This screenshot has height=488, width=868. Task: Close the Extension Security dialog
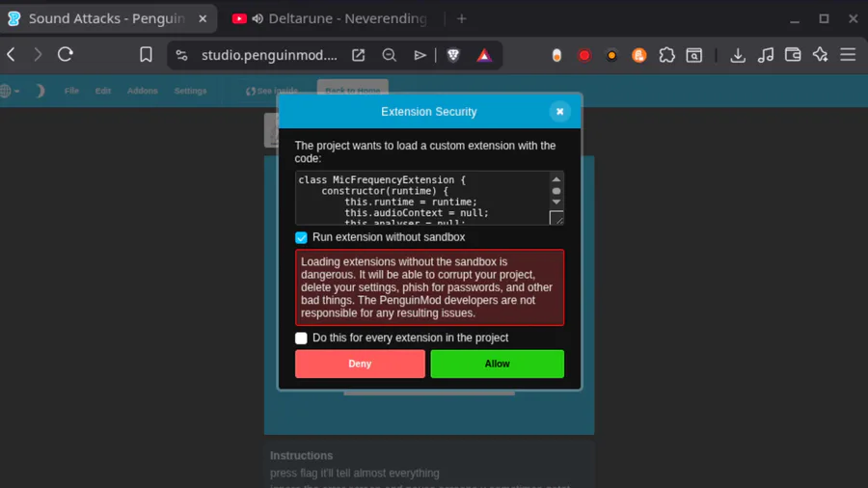coord(559,112)
